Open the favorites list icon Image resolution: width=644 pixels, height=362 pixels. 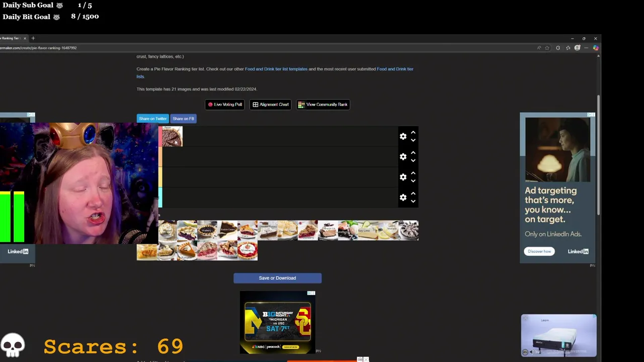(x=568, y=48)
